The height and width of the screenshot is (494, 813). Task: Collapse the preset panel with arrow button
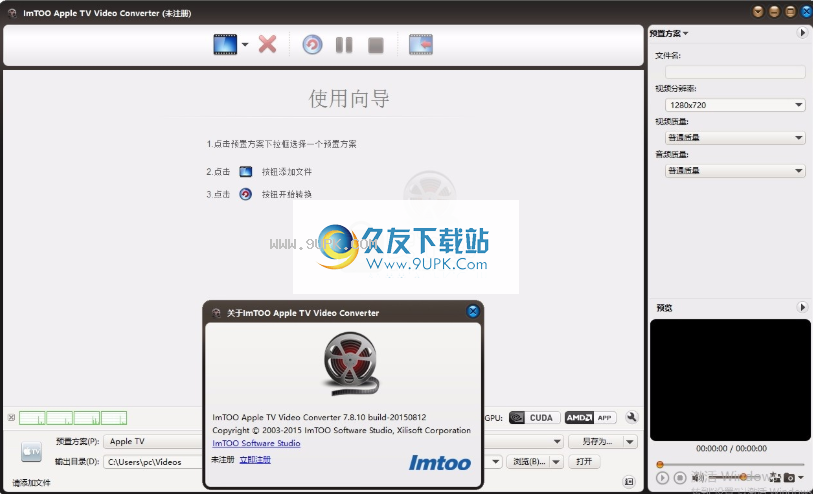802,33
